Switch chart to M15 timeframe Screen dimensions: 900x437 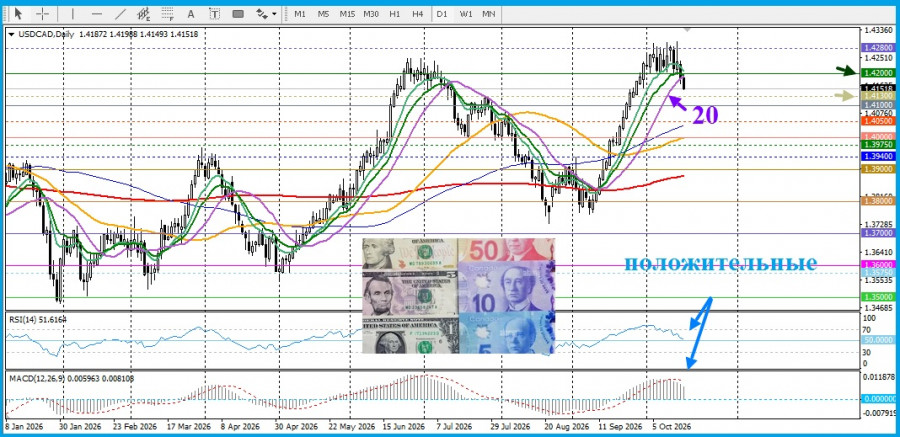(347, 13)
